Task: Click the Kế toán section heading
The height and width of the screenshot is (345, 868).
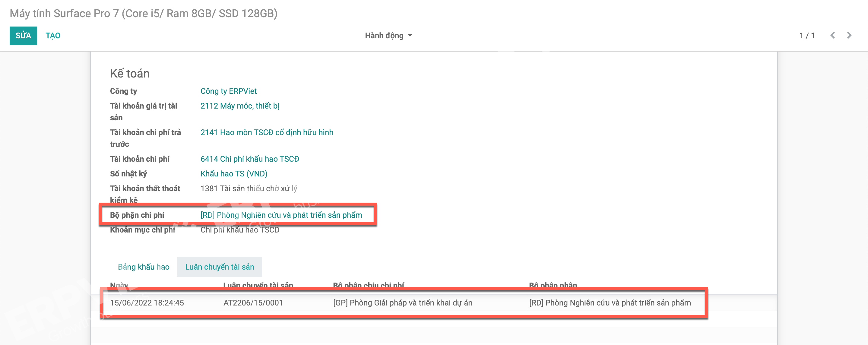Action: tap(130, 74)
